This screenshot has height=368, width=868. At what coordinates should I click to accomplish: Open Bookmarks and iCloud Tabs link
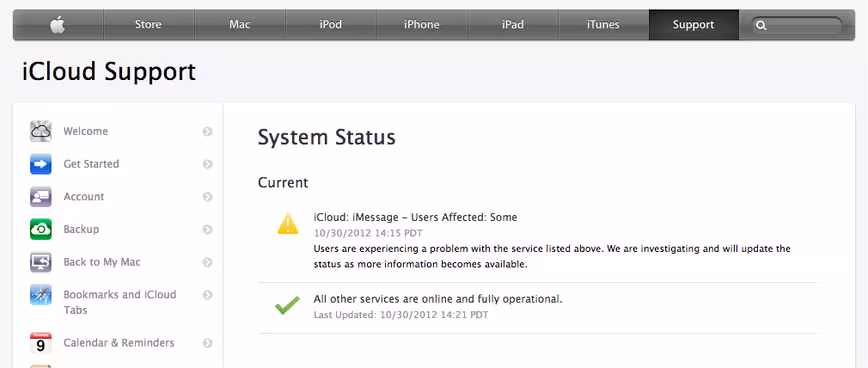[x=120, y=302]
